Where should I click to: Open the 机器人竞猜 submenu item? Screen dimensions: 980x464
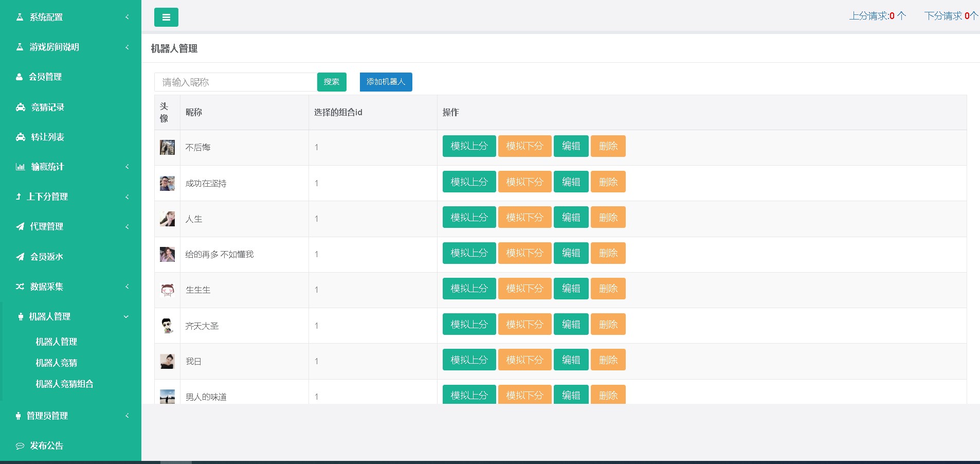[x=57, y=363]
